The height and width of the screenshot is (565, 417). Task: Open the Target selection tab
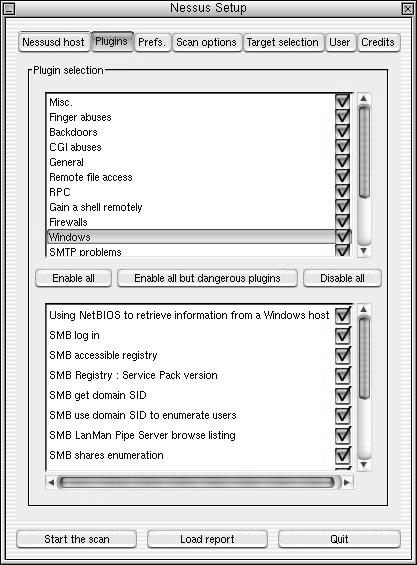pyautogui.click(x=283, y=43)
